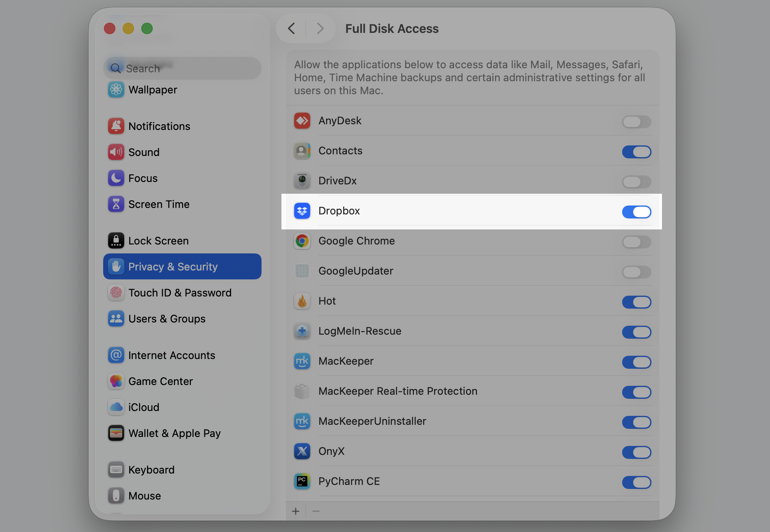
Task: Turn off the MacKeeper toggle
Action: pos(636,362)
